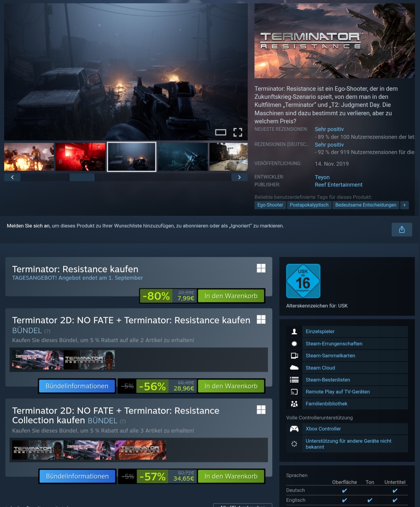420x507 pixels.
Task: Click the Steam-Sammelkarten trading cards icon
Action: point(294,356)
